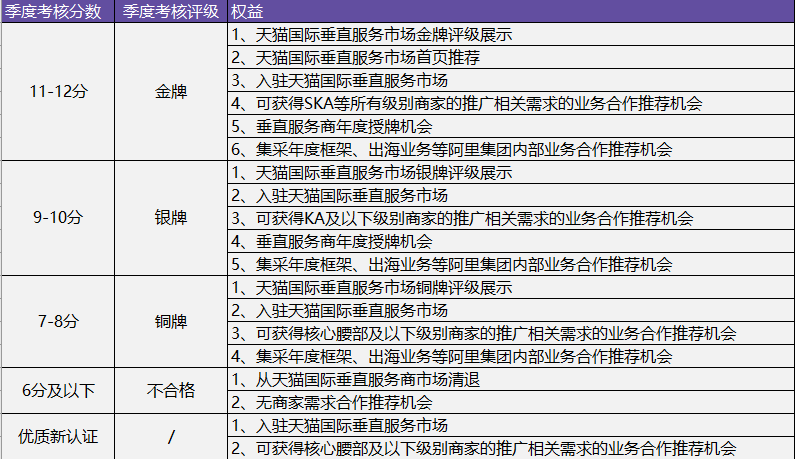Image resolution: width=795 pixels, height=459 pixels.
Task: Click 银牌 item 5、集采年度框架 row
Action: click(511, 264)
